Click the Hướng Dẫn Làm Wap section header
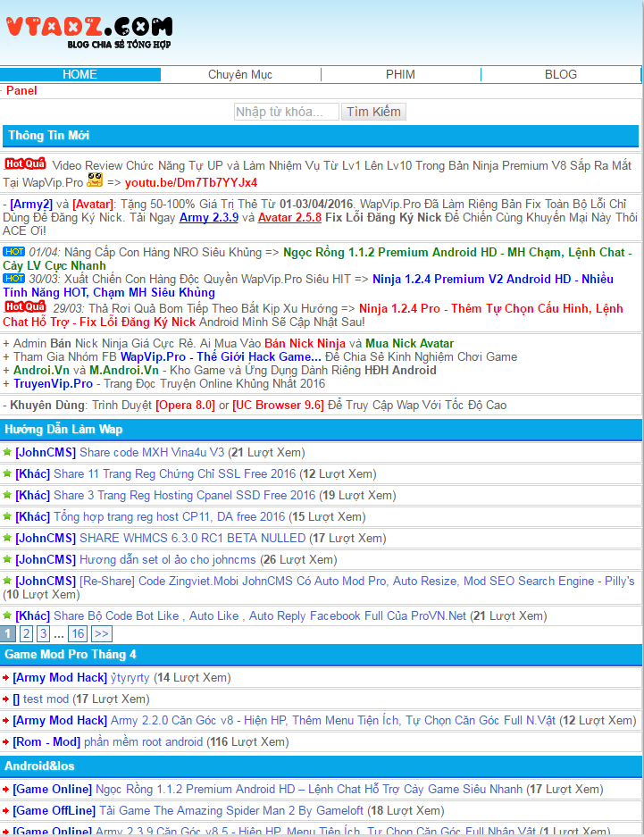This screenshot has height=837, width=644. (321, 430)
